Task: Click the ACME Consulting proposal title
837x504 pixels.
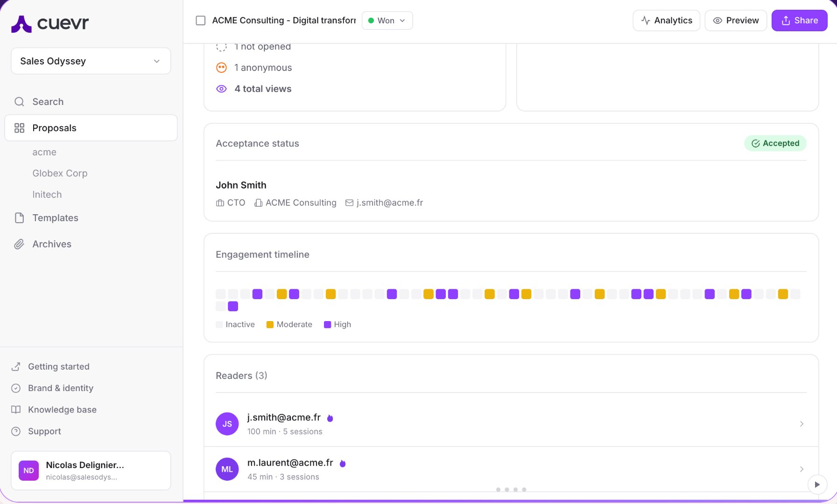Action: [284, 21]
